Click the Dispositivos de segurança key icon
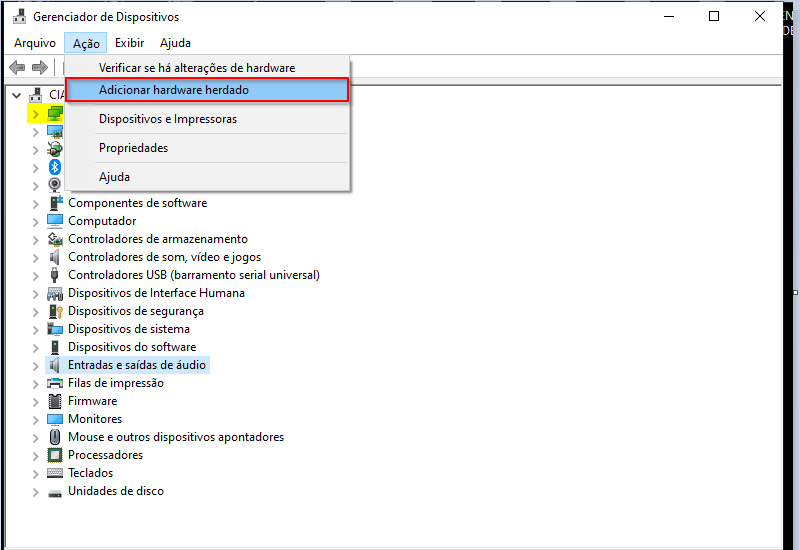The height and width of the screenshot is (550, 800). (55, 311)
